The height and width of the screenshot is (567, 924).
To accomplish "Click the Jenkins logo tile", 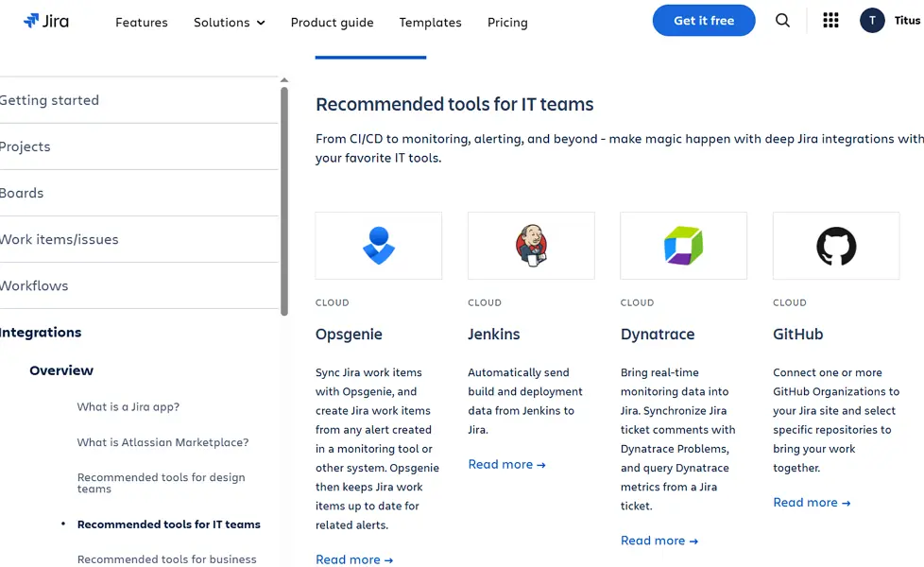I will pos(531,246).
